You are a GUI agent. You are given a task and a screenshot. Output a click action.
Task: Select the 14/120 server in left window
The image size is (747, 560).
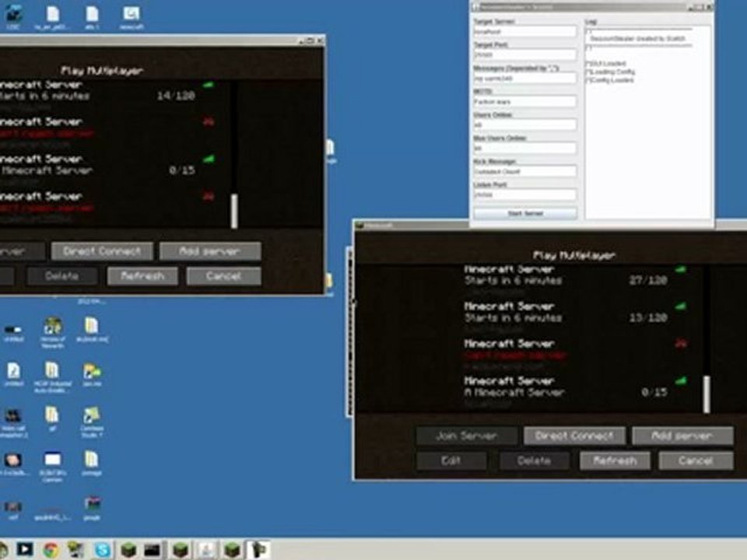point(109,96)
